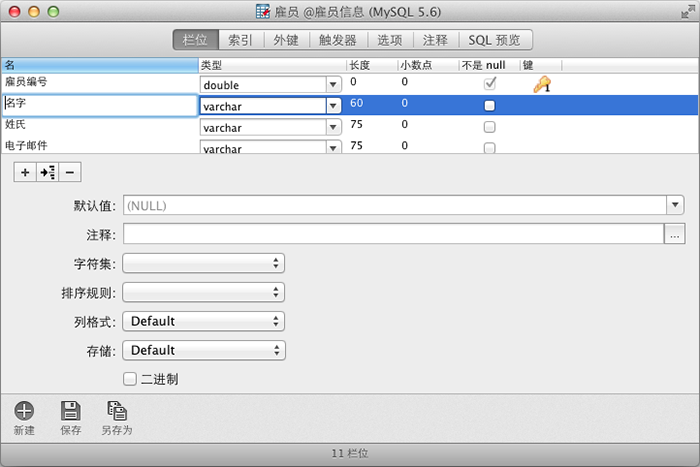
Task: Switch to the 索引 tab
Action: coord(241,40)
